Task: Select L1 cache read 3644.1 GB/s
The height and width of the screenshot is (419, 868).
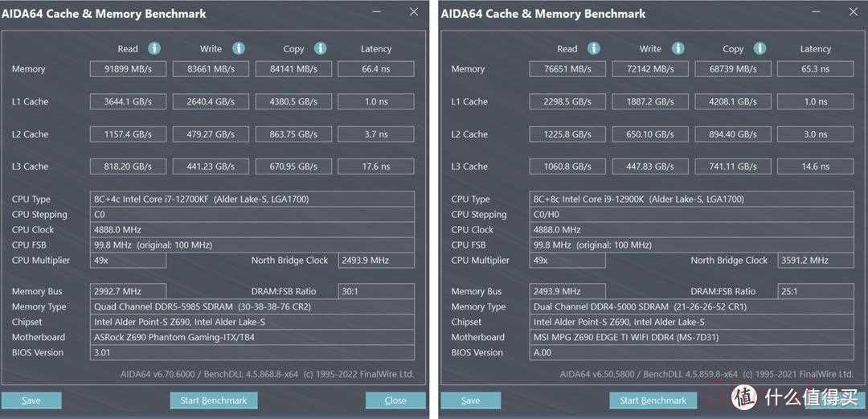Action: pyautogui.click(x=128, y=102)
